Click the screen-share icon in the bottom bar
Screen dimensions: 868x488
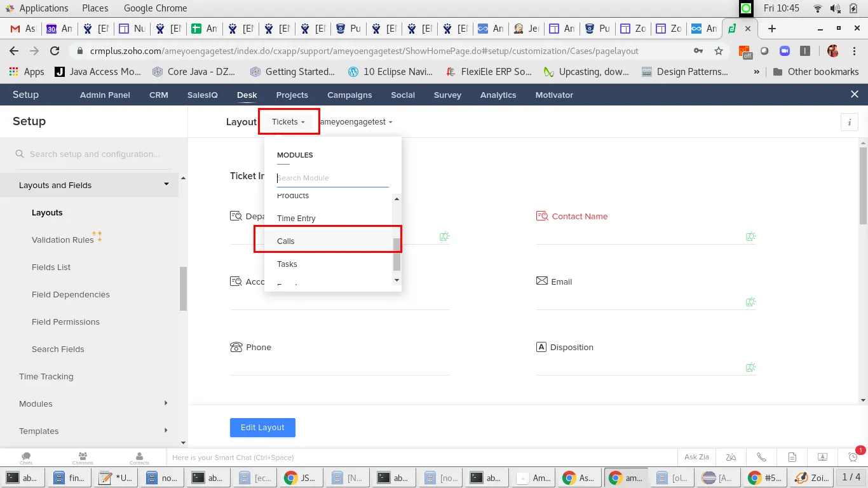tap(822, 457)
